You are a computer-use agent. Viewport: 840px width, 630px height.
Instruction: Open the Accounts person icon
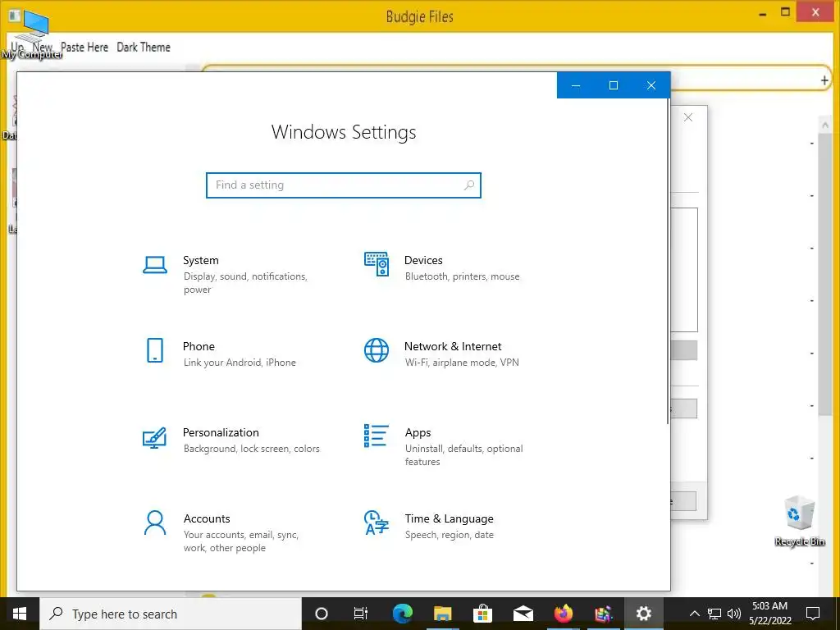tap(155, 523)
